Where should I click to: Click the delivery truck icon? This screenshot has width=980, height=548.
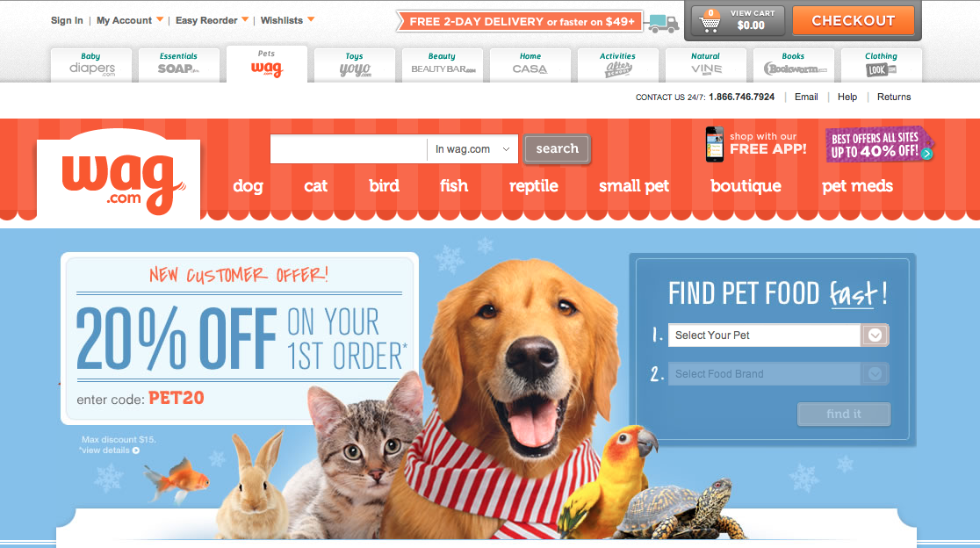(x=663, y=23)
